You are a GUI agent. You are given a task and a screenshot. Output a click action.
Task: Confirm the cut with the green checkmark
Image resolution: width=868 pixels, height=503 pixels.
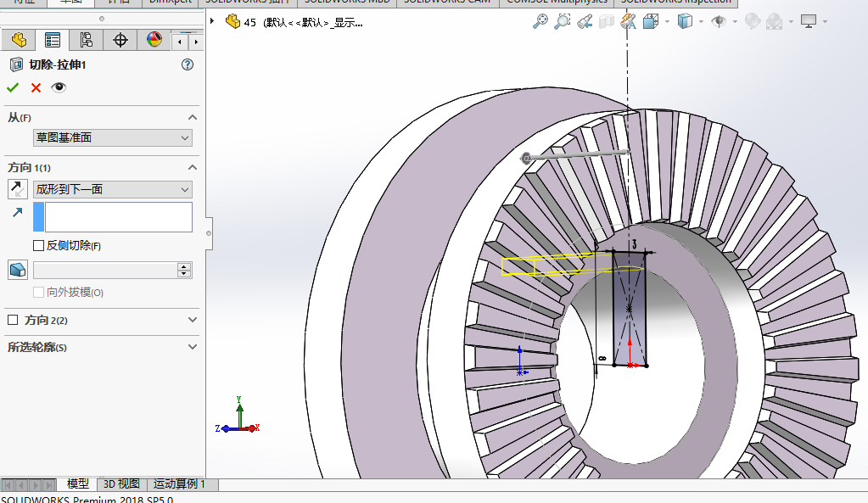pos(13,87)
